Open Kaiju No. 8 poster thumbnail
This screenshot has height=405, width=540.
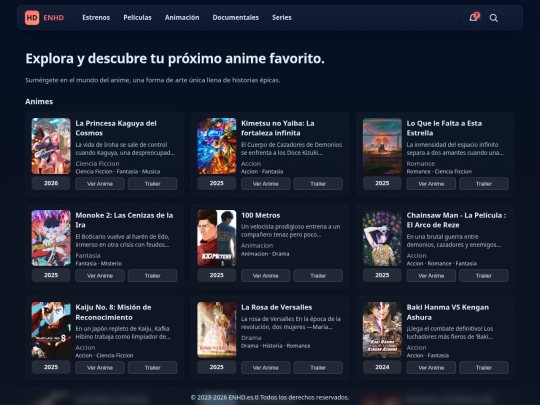[x=51, y=330]
